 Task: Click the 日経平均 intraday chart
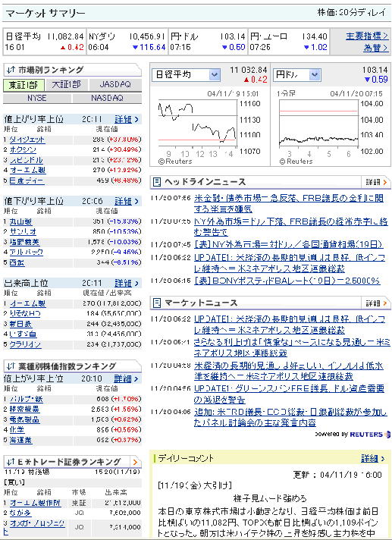(198, 123)
